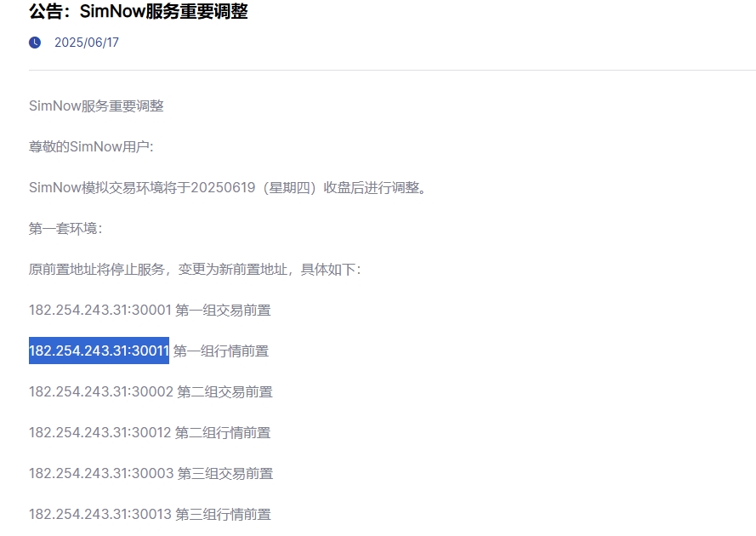Click the heading '第一套环境:'

click(65, 228)
